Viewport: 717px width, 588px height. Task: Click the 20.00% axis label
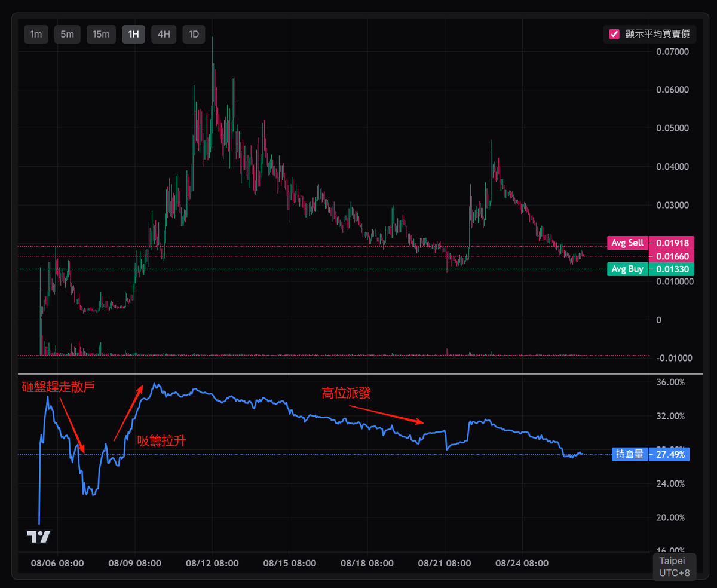(670, 518)
